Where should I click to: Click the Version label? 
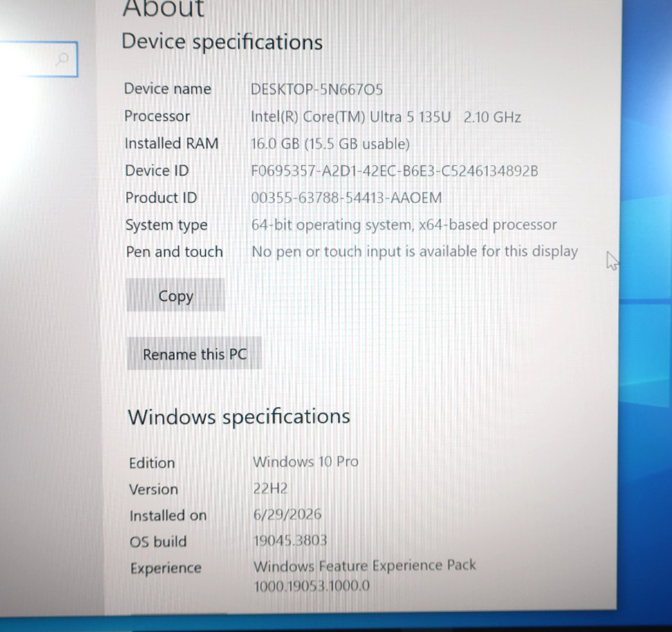153,489
